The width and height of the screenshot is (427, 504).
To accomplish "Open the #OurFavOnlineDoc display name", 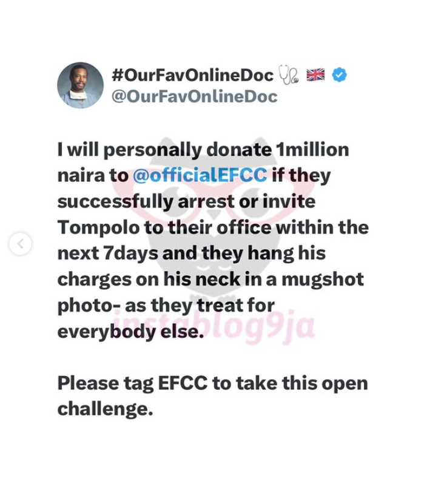I will pos(193,75).
